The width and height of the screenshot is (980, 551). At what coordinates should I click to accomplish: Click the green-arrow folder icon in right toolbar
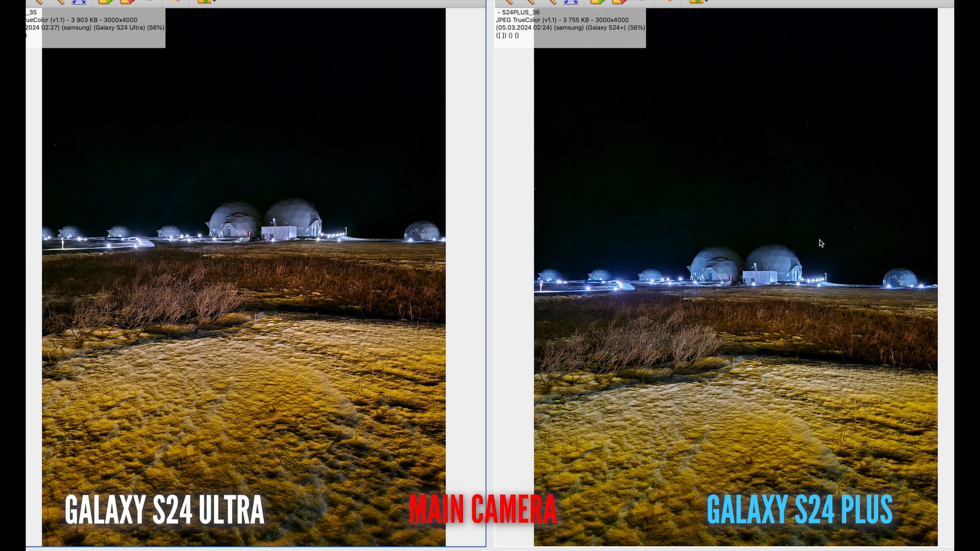(x=597, y=2)
